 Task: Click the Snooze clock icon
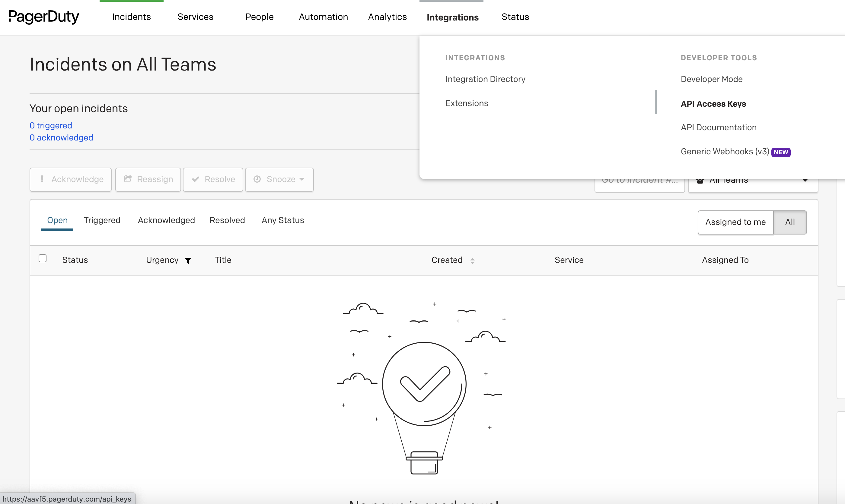pyautogui.click(x=257, y=179)
